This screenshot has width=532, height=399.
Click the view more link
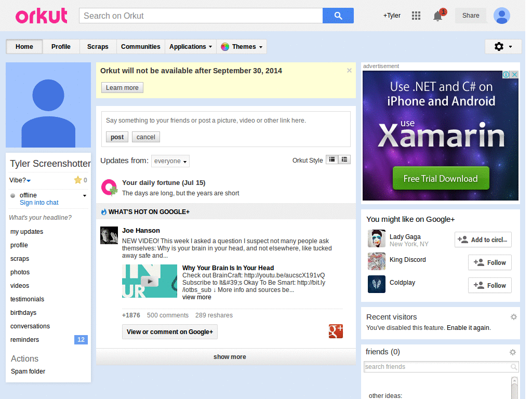click(197, 297)
